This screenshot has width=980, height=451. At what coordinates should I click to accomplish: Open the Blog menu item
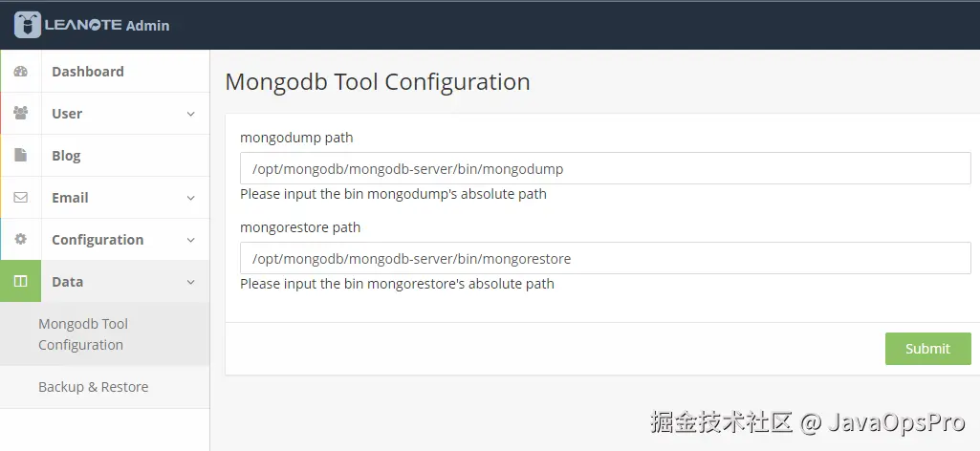[66, 156]
